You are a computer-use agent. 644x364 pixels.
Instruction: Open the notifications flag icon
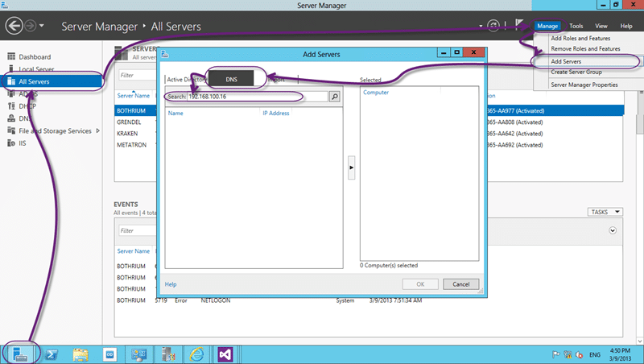[x=519, y=24]
